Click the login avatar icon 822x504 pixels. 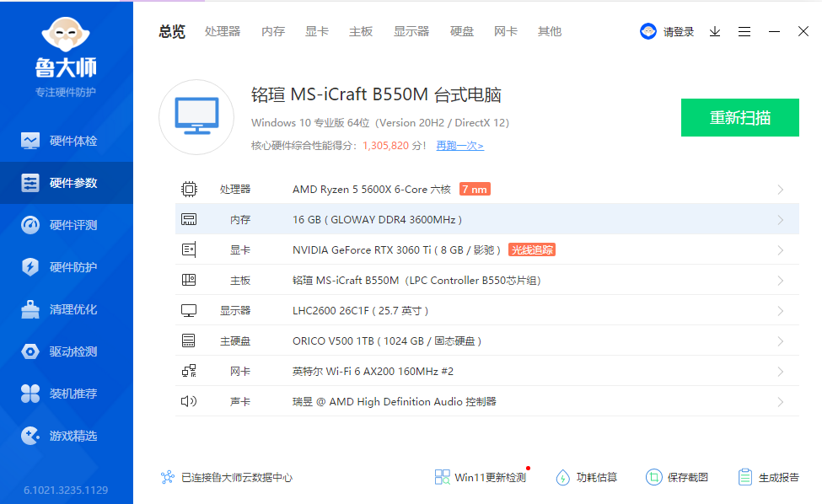coord(648,31)
